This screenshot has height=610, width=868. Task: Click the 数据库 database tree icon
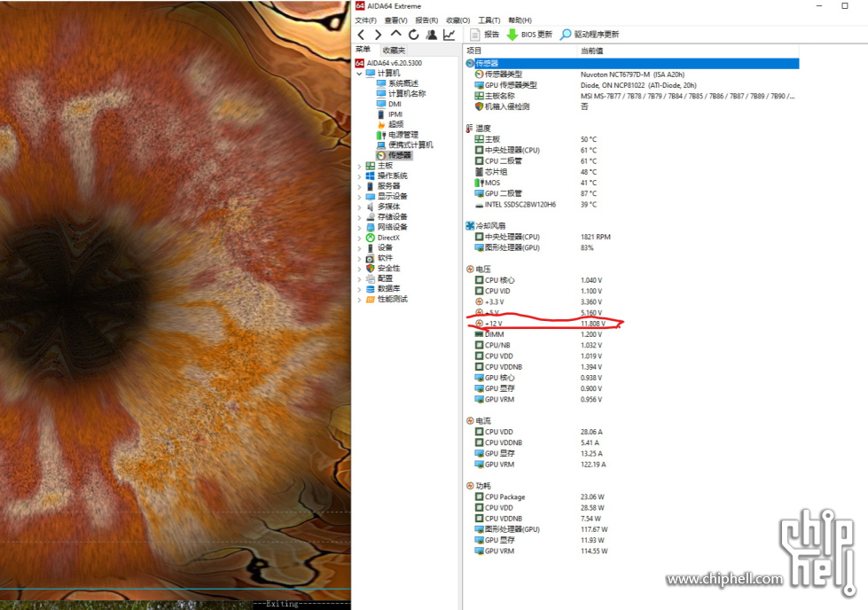pos(371,289)
